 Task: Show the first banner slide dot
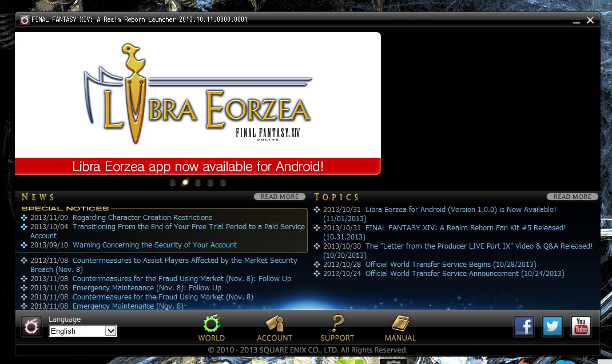point(173,182)
